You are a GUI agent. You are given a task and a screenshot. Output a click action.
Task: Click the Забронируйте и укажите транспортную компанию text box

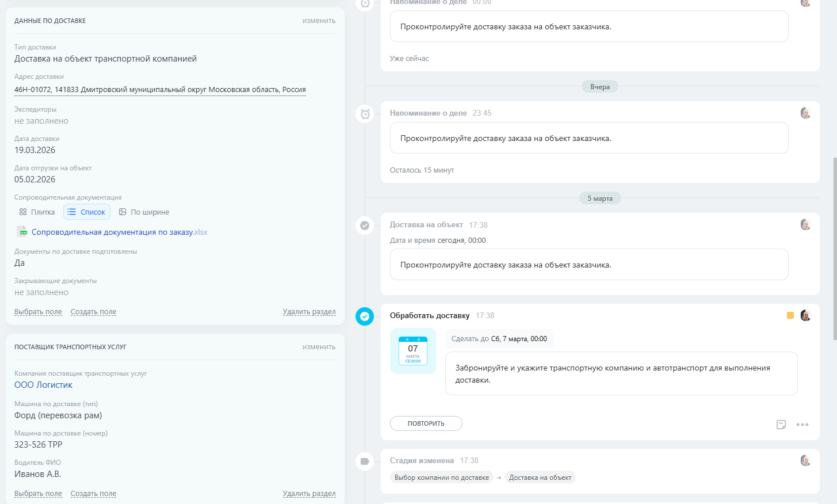point(621,373)
